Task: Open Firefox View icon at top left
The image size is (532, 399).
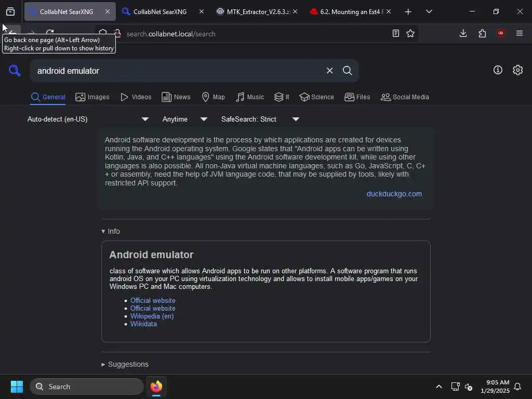Action: [10, 12]
